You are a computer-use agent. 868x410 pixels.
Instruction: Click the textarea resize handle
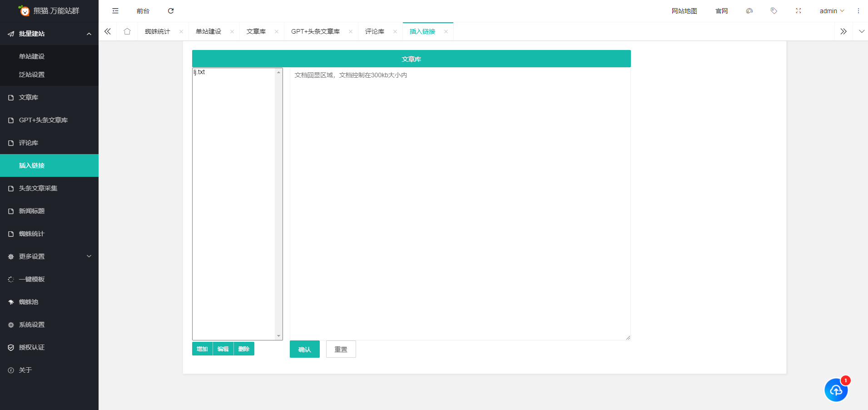[x=628, y=337]
